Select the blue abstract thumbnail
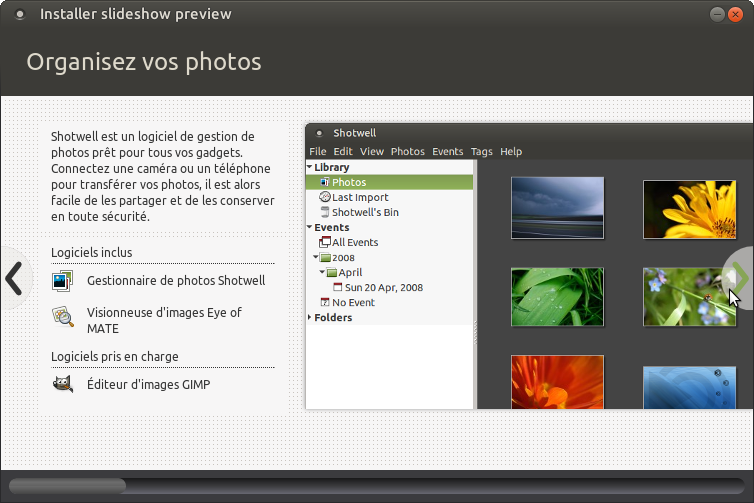Screen dimensions: 754x503 coord(689,388)
